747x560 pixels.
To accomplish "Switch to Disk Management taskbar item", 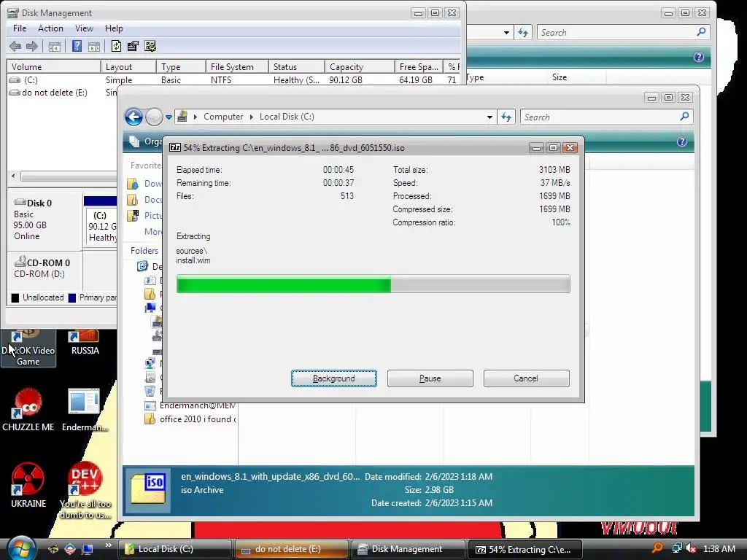I will tap(408, 549).
